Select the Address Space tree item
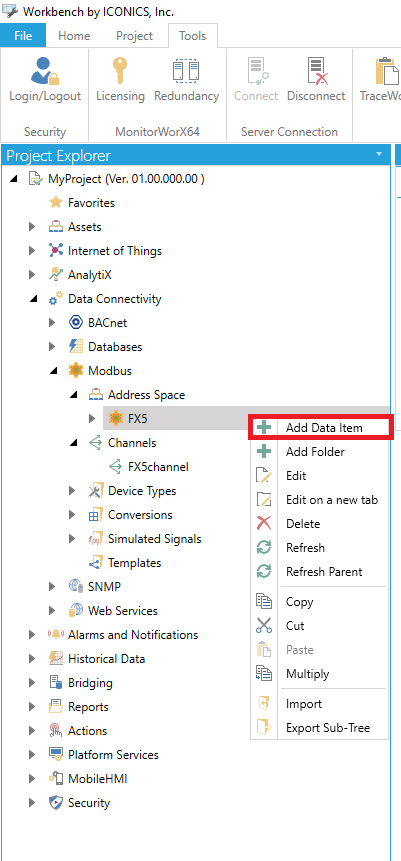The height and width of the screenshot is (861, 401). pyautogui.click(x=146, y=395)
